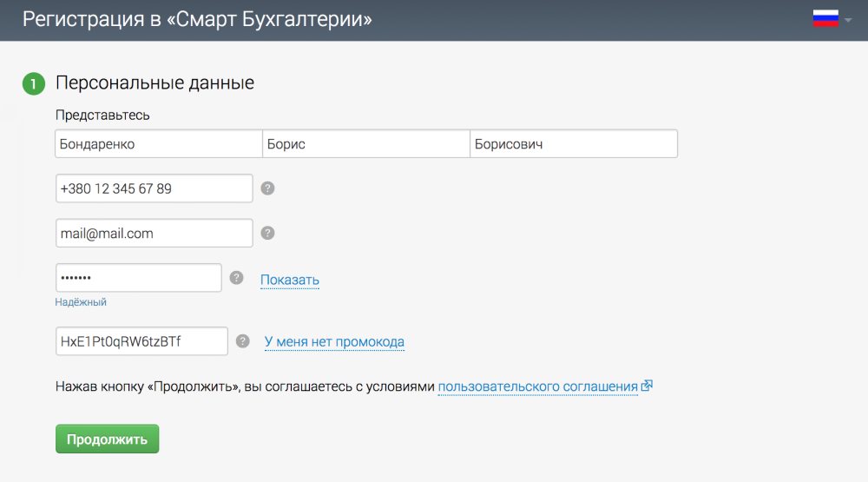Image resolution: width=868 pixels, height=482 pixels.
Task: Click the Борис first name field
Action: pos(366,144)
